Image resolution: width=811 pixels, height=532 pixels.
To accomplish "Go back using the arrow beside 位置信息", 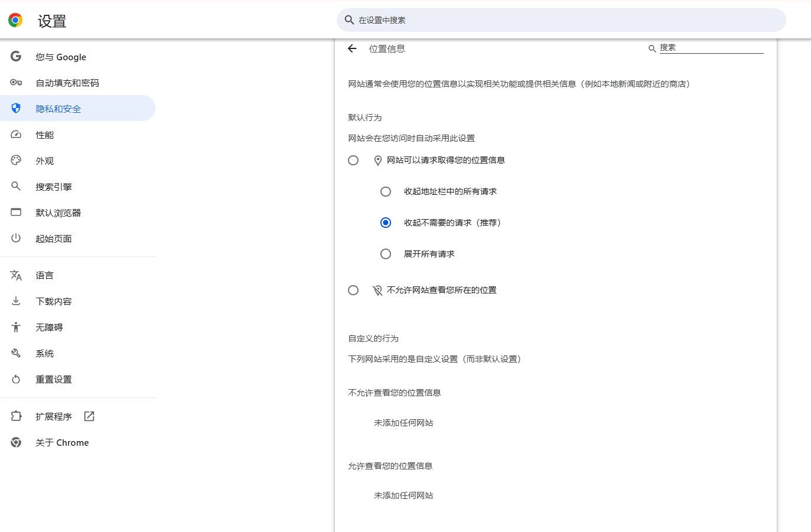I will [352, 48].
